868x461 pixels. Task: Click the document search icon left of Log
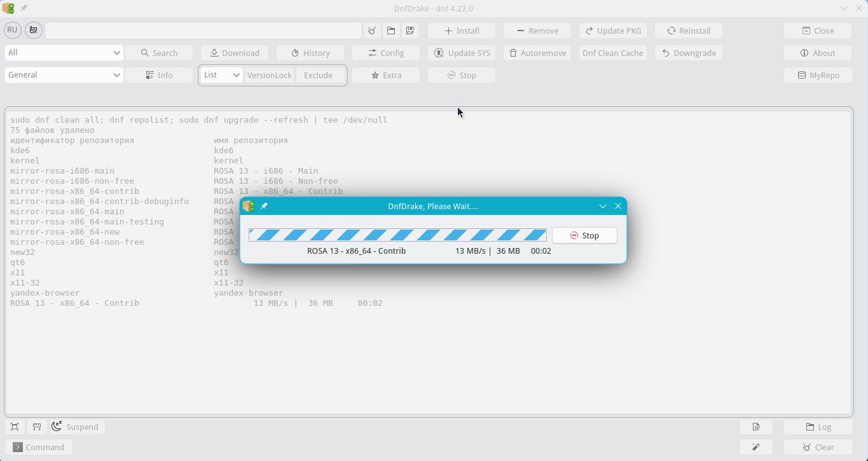pos(756,427)
